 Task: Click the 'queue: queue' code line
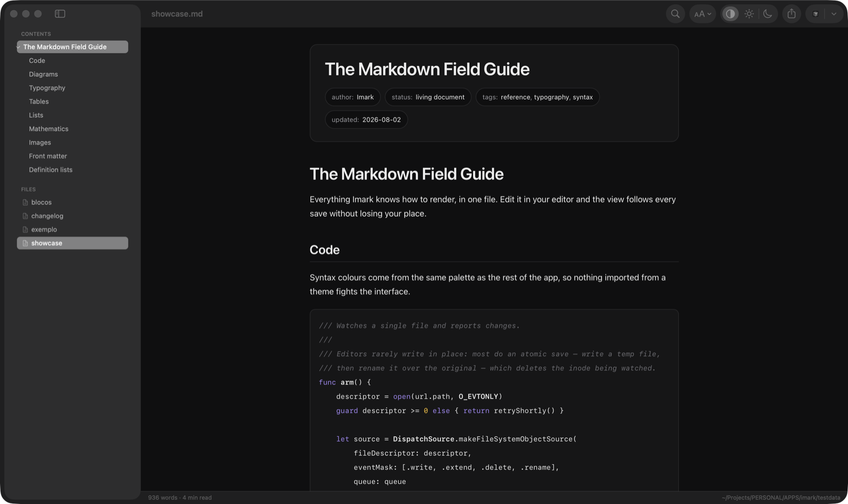point(380,482)
